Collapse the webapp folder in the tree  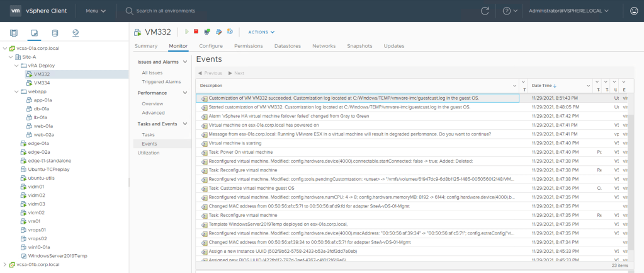[x=16, y=91]
